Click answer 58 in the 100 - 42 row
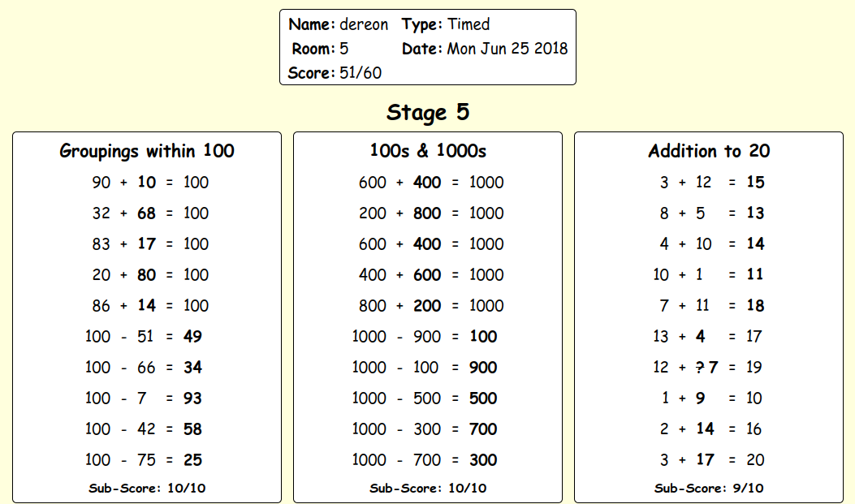Screen dimensions: 855x504 tap(192, 429)
